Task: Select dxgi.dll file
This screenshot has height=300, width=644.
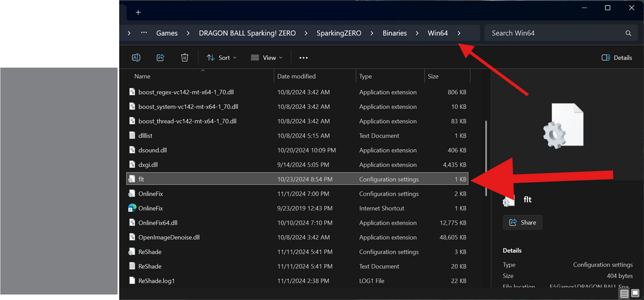Action: point(298,165)
